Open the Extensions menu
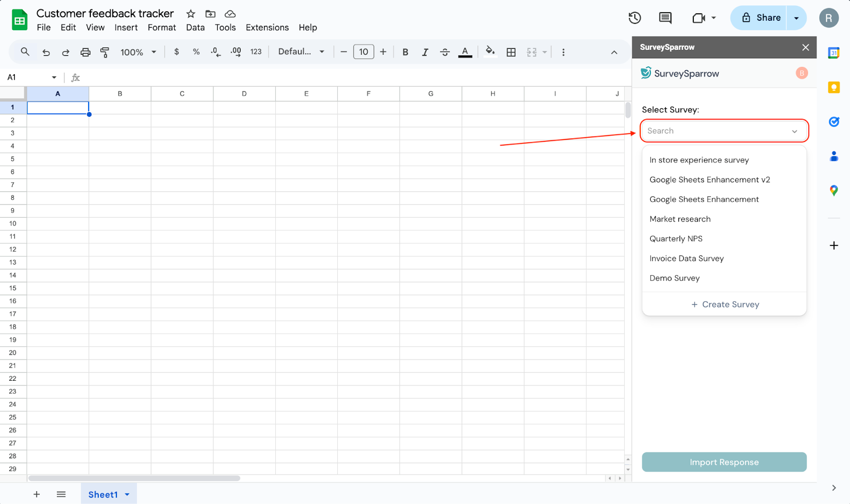 point(267,28)
